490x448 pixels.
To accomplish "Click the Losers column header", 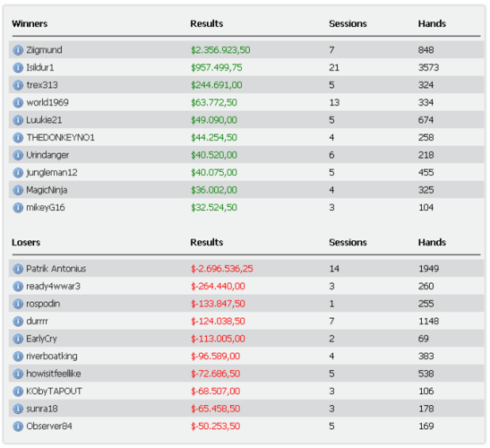I will point(26,242).
